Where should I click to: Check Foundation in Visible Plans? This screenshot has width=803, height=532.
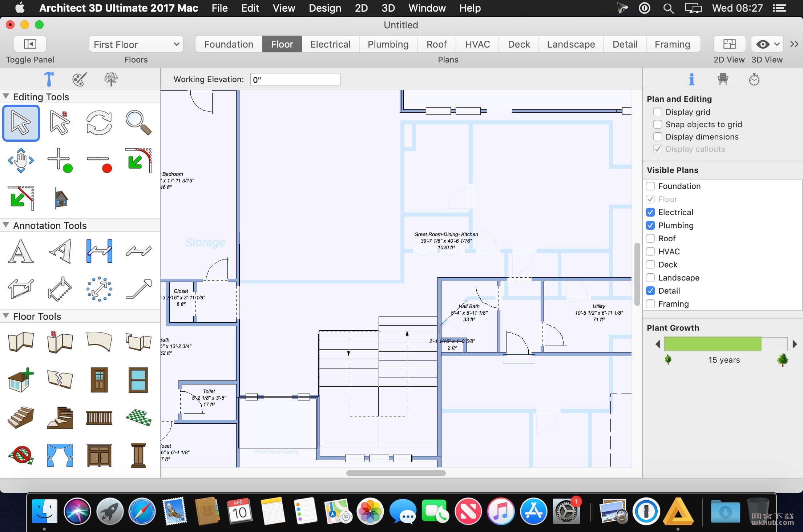click(x=650, y=186)
